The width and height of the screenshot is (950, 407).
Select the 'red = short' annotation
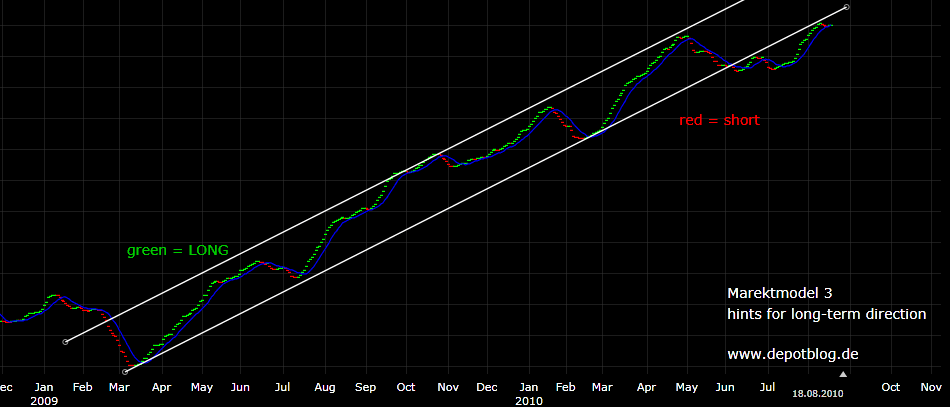pos(719,120)
